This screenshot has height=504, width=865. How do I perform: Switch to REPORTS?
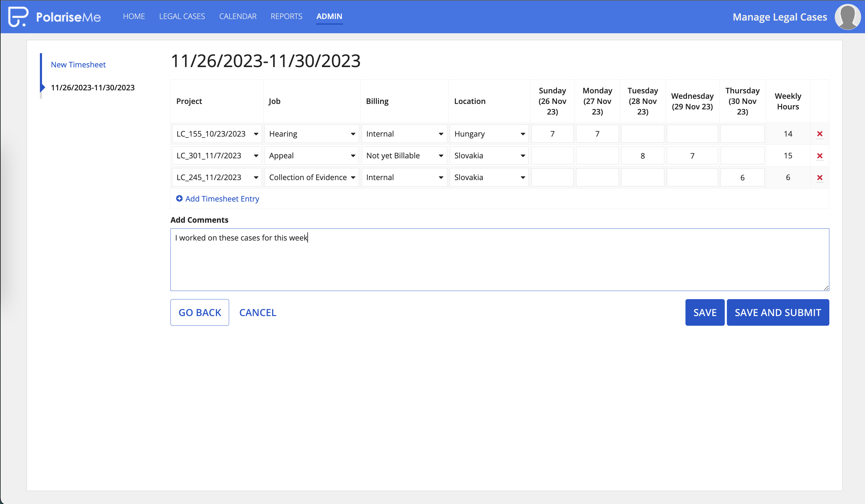coord(286,16)
